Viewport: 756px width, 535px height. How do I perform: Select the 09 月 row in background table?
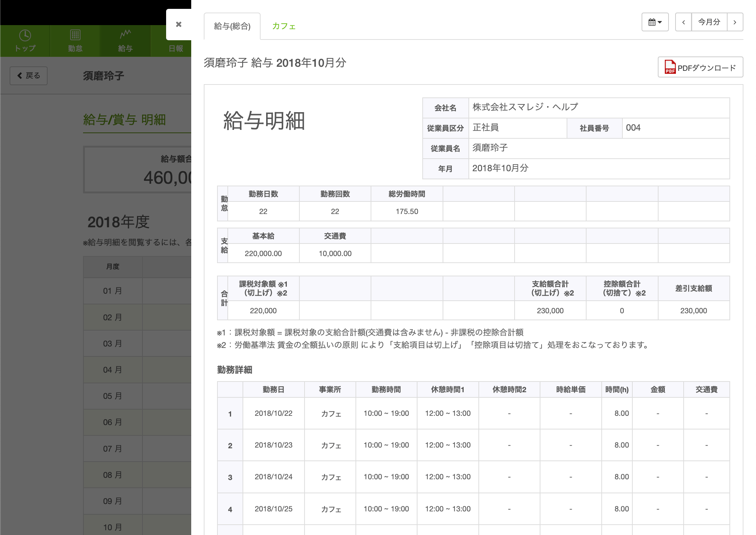137,501
